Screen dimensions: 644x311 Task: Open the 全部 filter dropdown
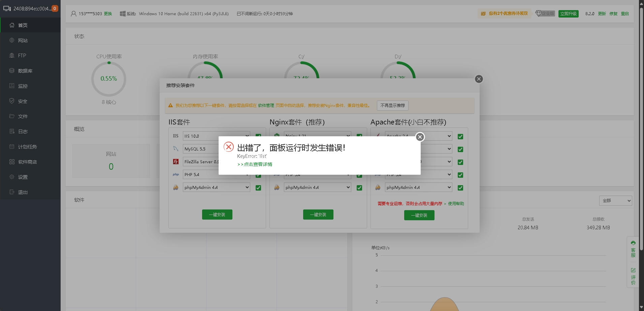click(615, 200)
